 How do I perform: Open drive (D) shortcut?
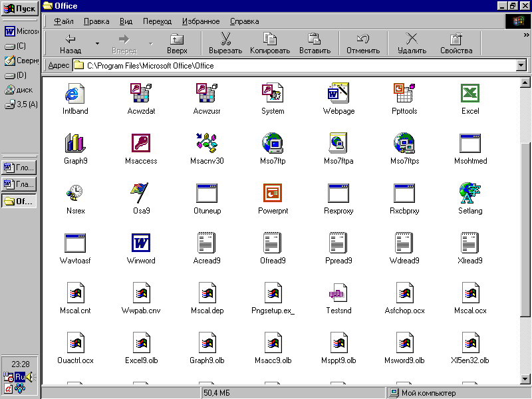[15, 75]
